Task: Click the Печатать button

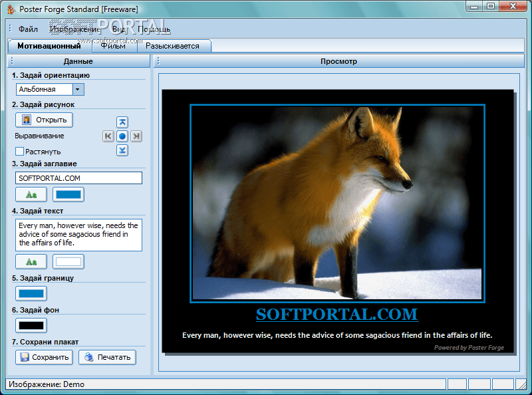Action: coord(107,357)
